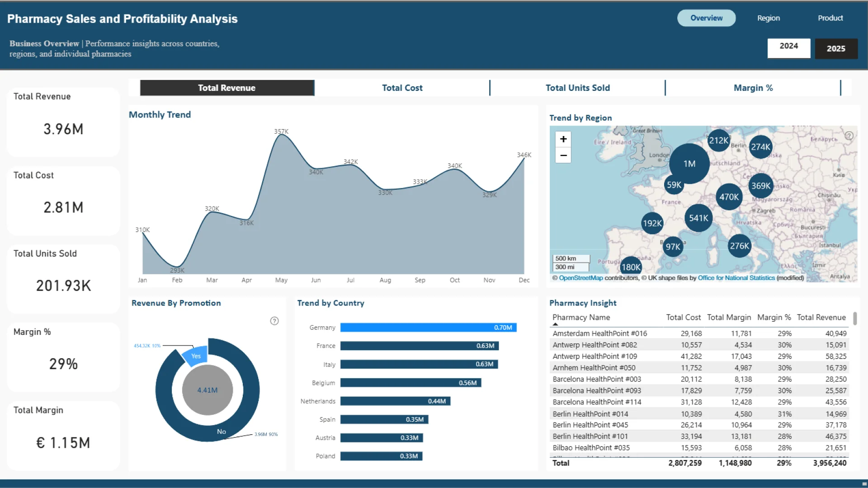The width and height of the screenshot is (868, 488).
Task: Open the map help question icon
Action: (849, 136)
